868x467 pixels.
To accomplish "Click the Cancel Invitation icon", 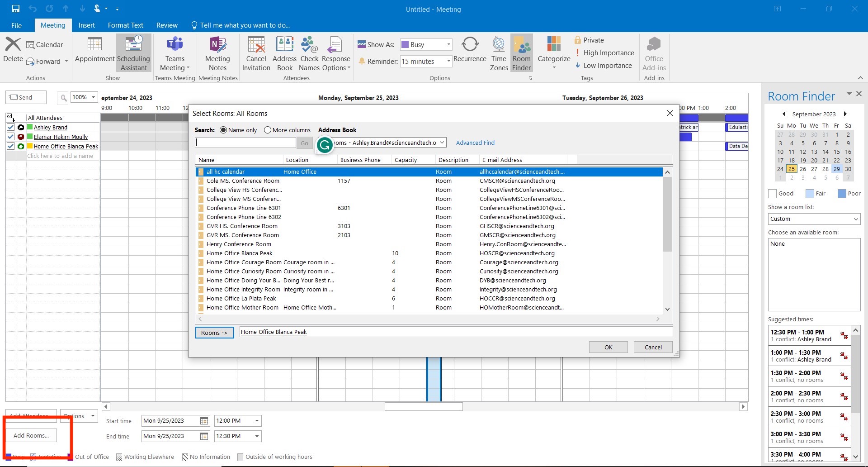I will coord(256,53).
